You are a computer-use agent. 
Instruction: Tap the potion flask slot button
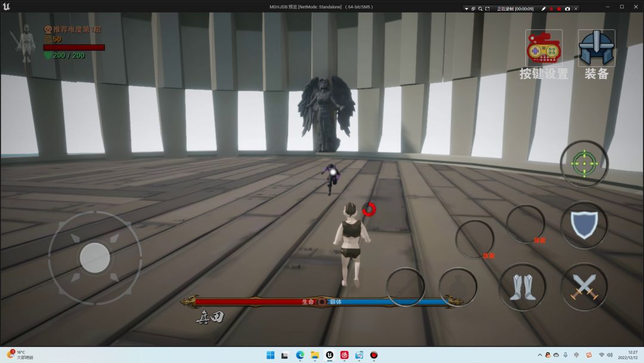458,287
